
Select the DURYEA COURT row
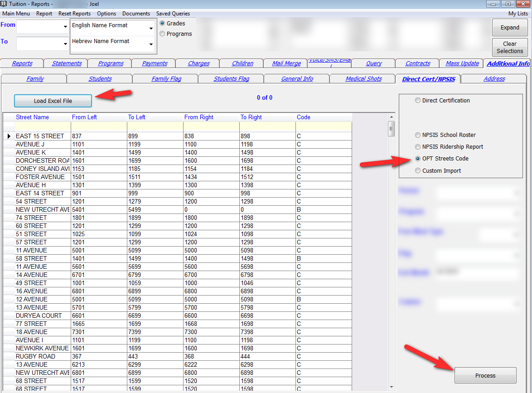[x=178, y=315]
